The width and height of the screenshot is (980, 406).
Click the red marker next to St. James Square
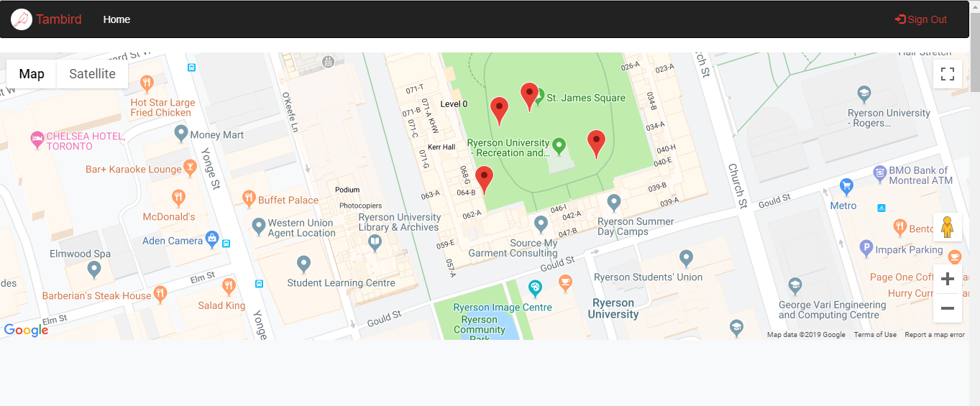tap(529, 96)
